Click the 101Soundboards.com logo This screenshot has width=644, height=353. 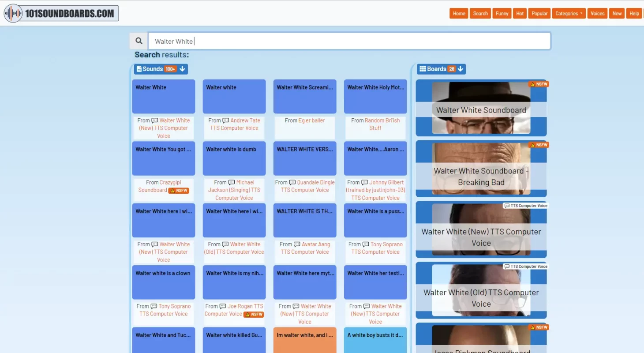61,13
